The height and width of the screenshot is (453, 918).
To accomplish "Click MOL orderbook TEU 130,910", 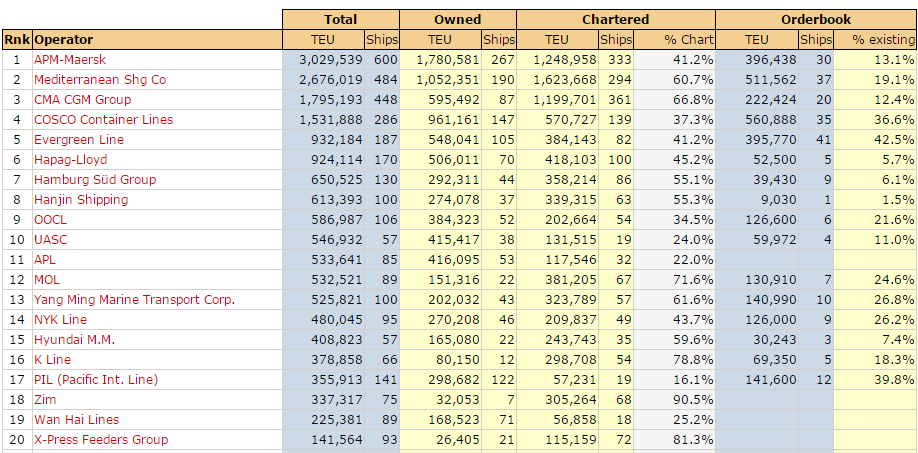I will pyautogui.click(x=770, y=280).
